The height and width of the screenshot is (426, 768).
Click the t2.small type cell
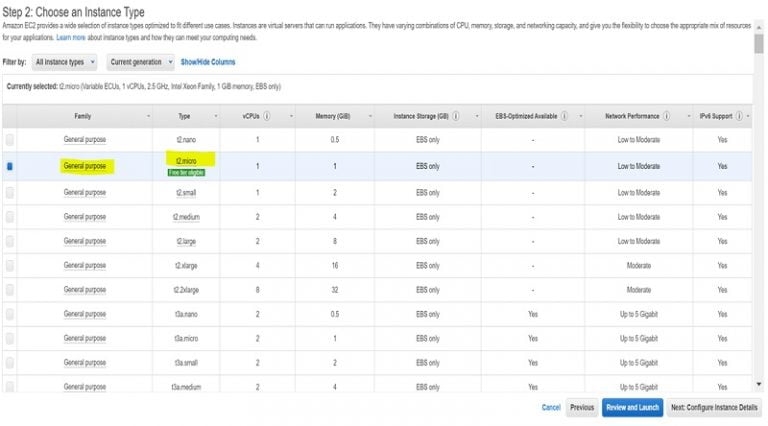point(186,193)
